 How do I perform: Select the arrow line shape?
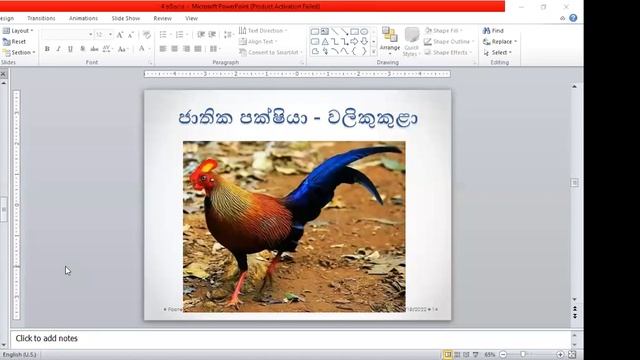point(344,31)
